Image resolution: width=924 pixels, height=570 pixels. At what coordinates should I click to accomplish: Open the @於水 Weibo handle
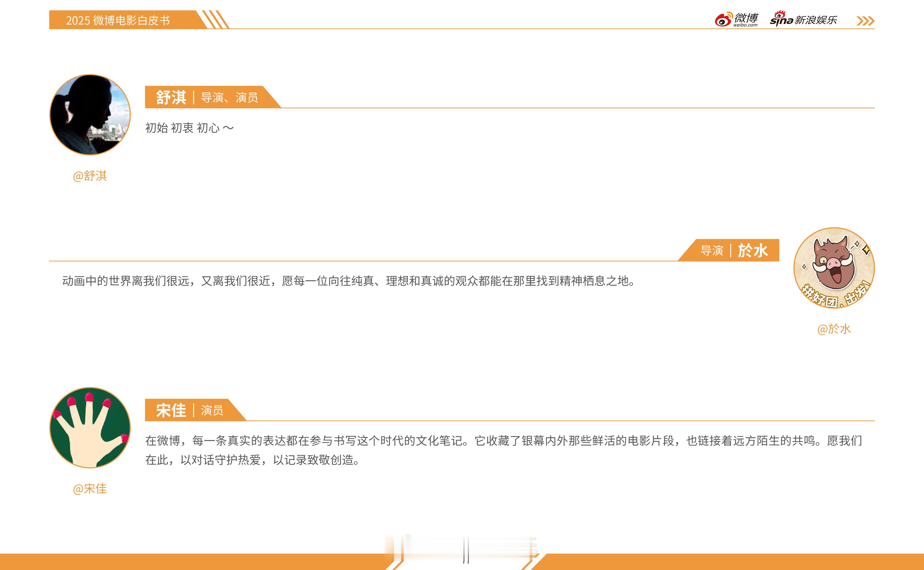pos(834,329)
